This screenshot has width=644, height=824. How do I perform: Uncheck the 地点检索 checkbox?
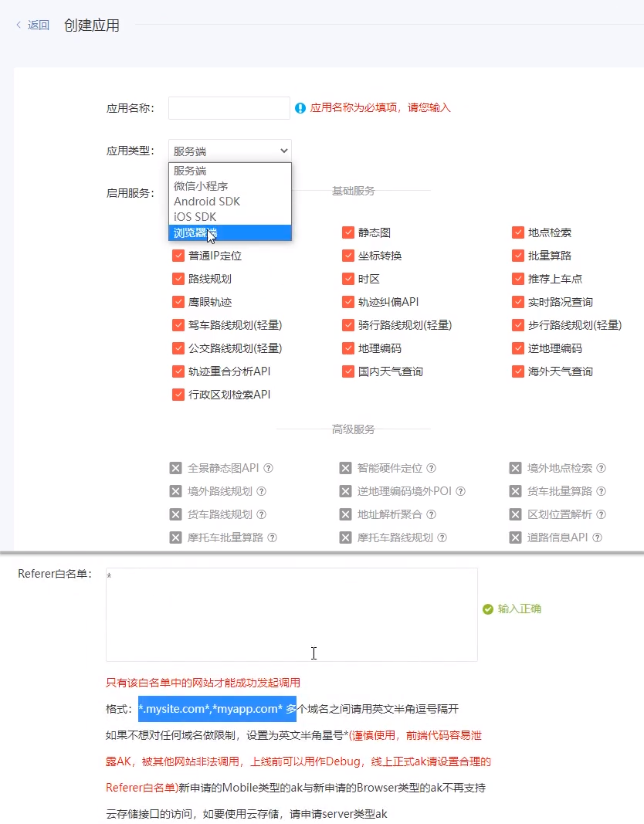pyautogui.click(x=518, y=232)
